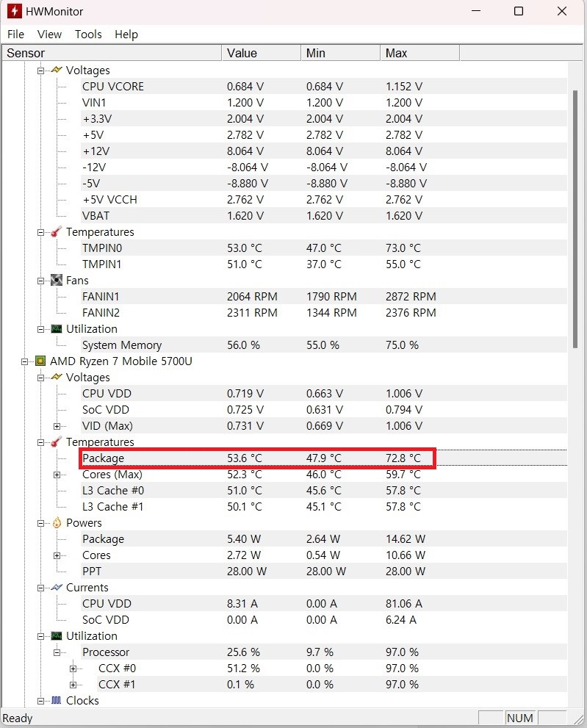Select the FANIN2 fan row

pyautogui.click(x=324, y=312)
